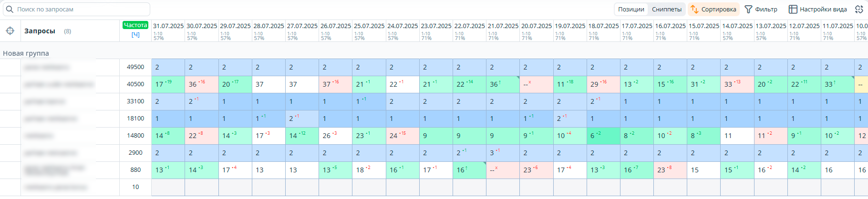The width and height of the screenshot is (868, 199).
Task: Click the funnel icon next to Фильтр
Action: pyautogui.click(x=748, y=9)
